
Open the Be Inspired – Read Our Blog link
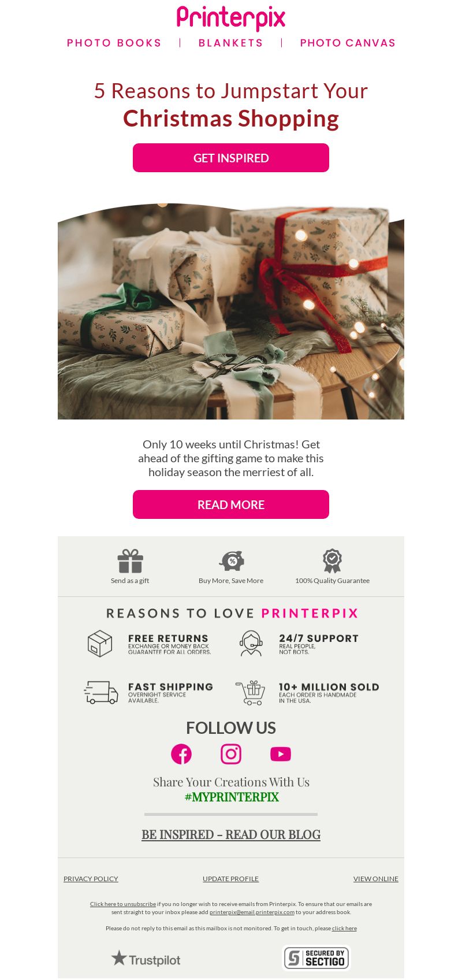[231, 834]
